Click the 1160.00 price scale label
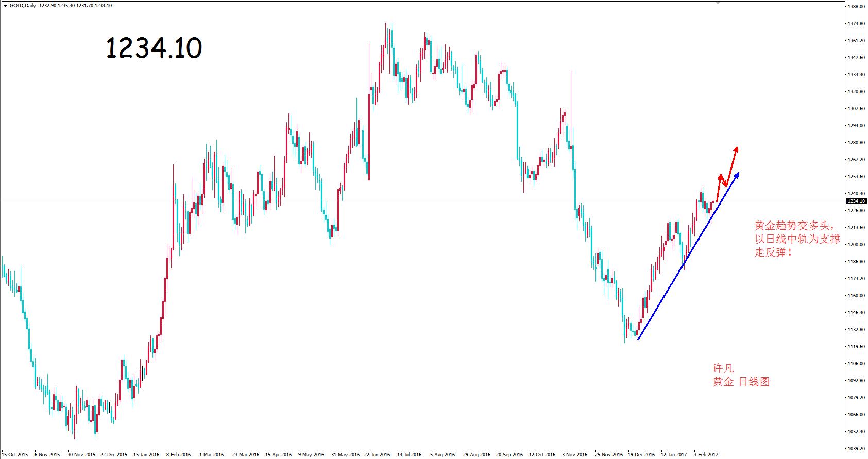868x459 pixels. (x=856, y=296)
